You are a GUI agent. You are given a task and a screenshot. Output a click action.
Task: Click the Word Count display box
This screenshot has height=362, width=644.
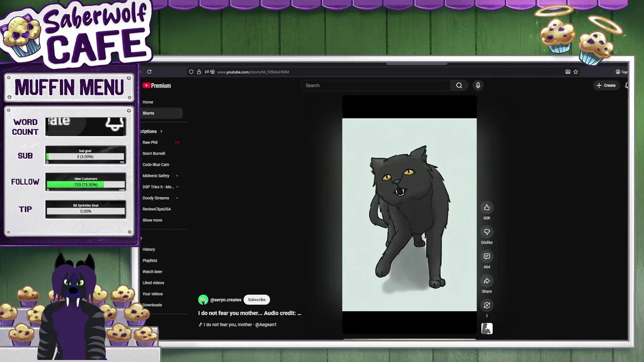(x=86, y=126)
